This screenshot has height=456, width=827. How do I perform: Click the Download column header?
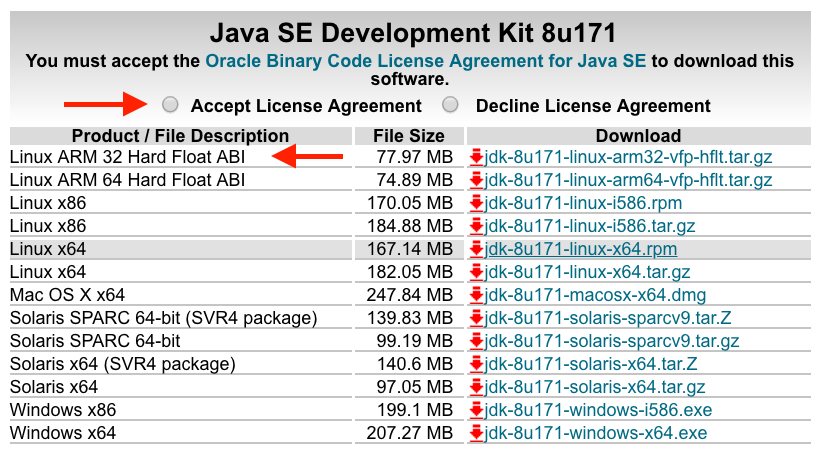(638, 136)
